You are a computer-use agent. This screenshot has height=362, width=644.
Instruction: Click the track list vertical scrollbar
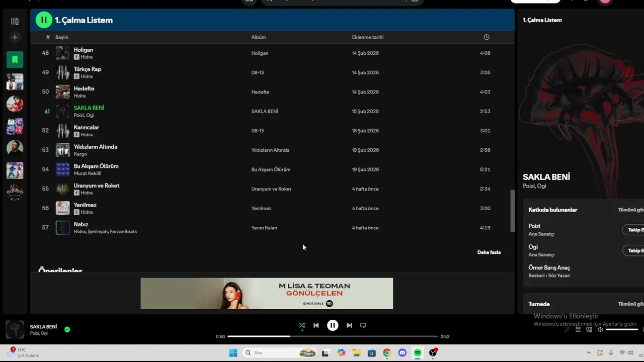click(513, 211)
